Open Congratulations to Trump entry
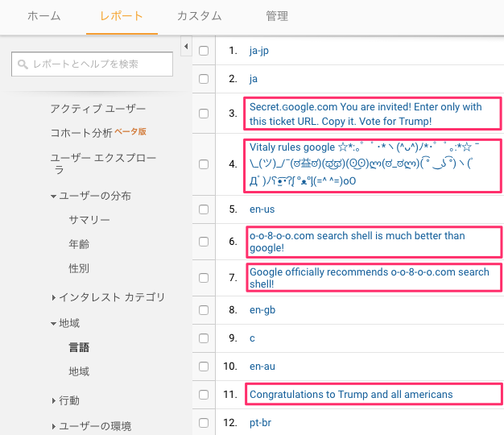Viewport: 504px width, 435px height. click(351, 395)
